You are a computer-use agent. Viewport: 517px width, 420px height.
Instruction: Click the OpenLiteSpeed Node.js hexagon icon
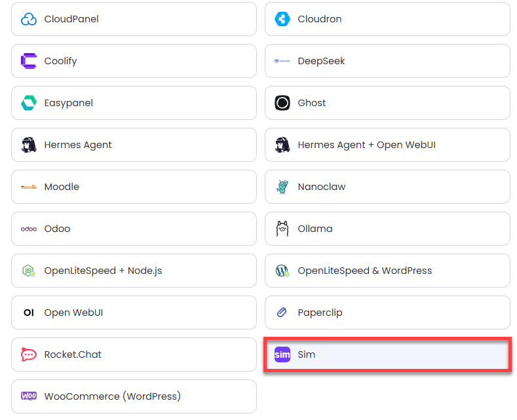tap(29, 271)
